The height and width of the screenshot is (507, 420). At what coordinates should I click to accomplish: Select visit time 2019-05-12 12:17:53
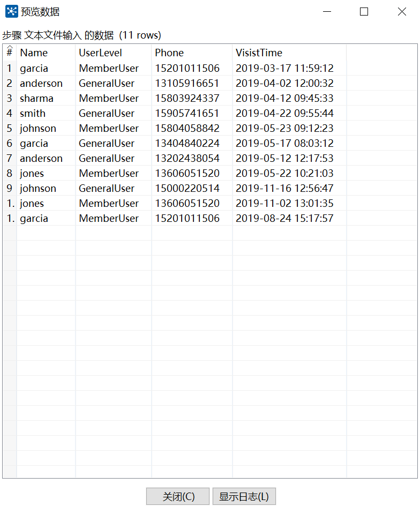[289, 158]
